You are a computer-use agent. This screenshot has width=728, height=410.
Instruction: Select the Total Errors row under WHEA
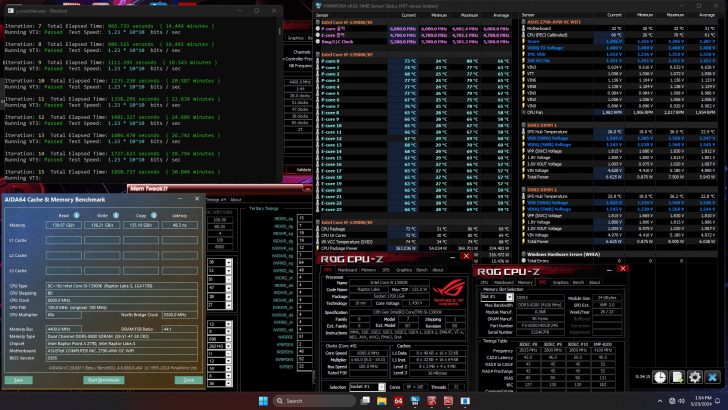click(x=619, y=261)
